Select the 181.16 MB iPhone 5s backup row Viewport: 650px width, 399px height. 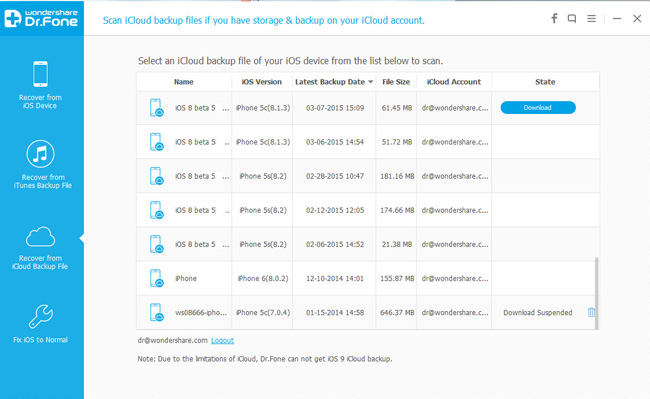(366, 176)
